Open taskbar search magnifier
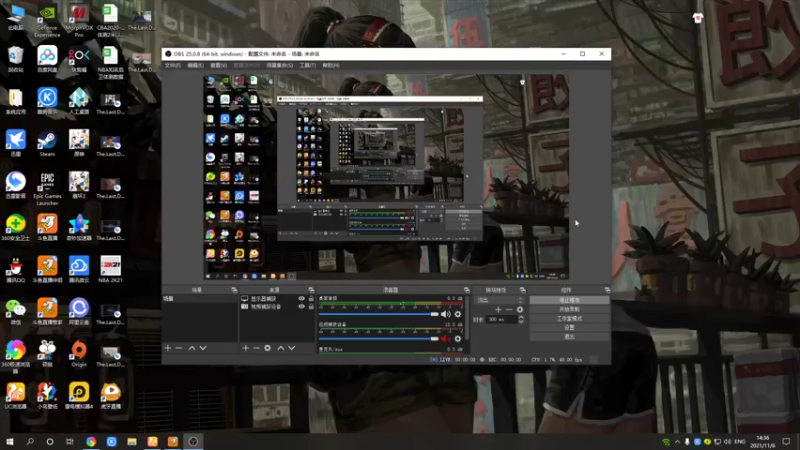800x450 pixels. coord(30,441)
